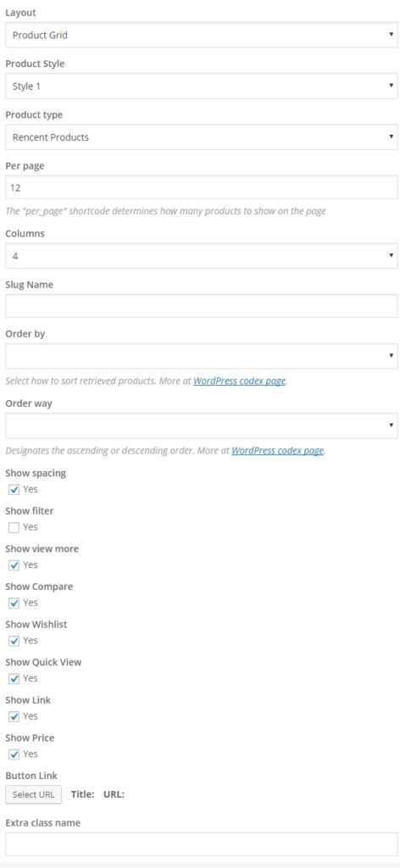Expand the Order way dropdown

tap(202, 426)
